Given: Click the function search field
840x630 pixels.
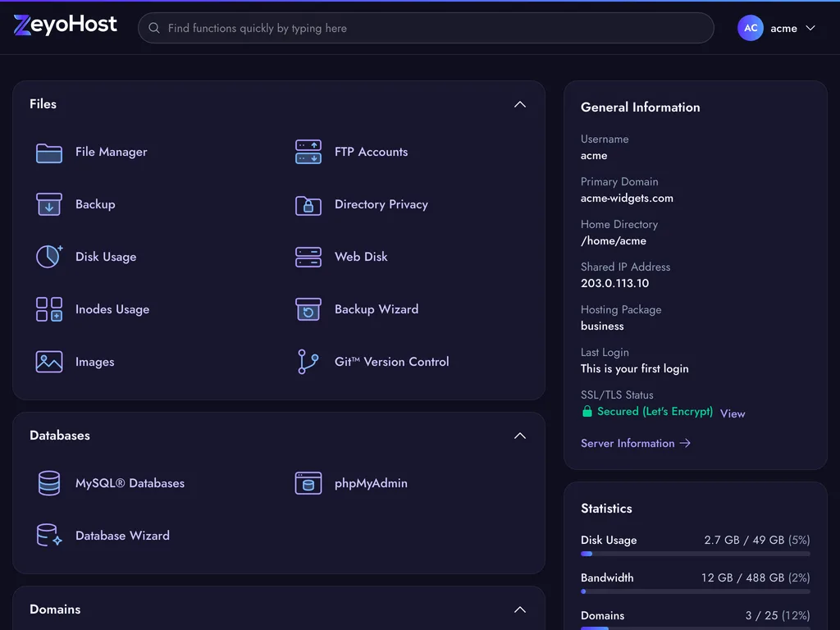Looking at the screenshot, I should point(426,28).
